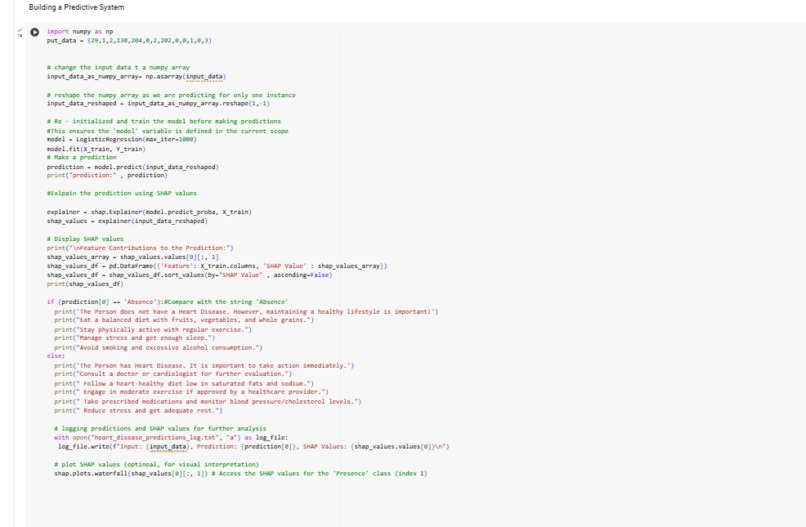Click the print 'Avoid smoking and excessive alcohol' line

(158, 348)
